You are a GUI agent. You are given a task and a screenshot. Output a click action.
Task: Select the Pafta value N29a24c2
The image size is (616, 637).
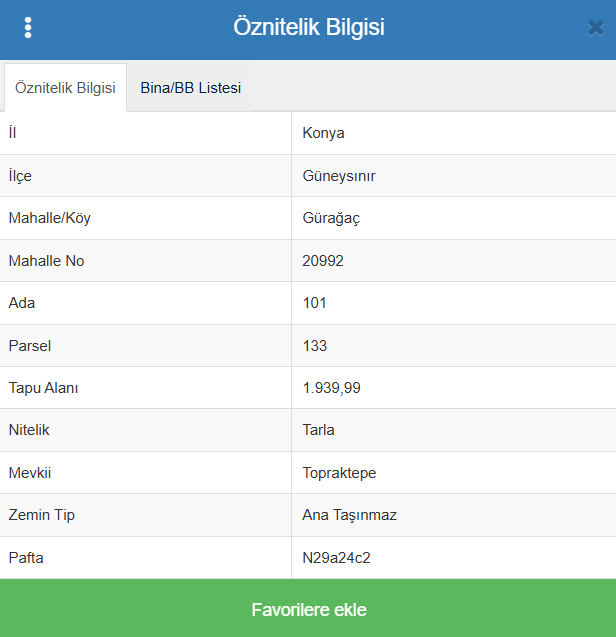click(336, 558)
